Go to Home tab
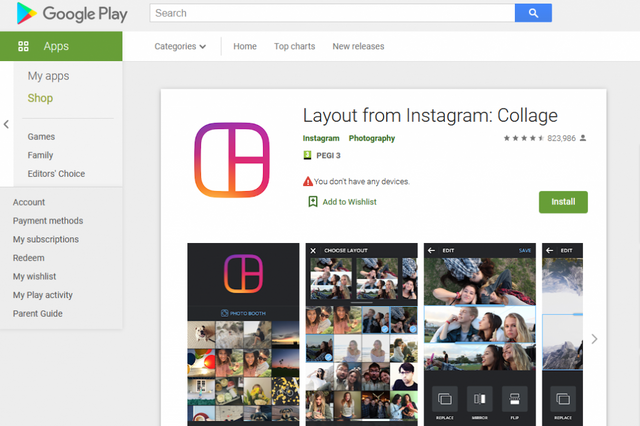The image size is (640, 426). click(245, 47)
